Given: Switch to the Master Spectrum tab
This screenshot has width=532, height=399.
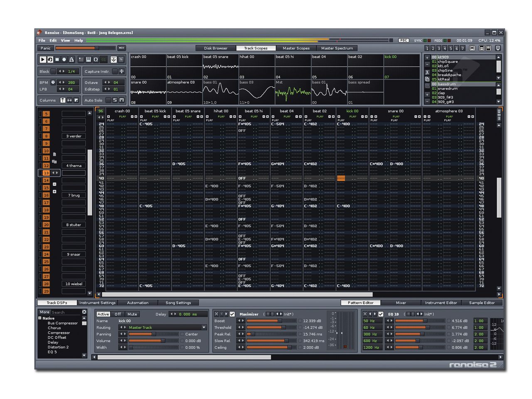Looking at the screenshot, I should pos(337,48).
